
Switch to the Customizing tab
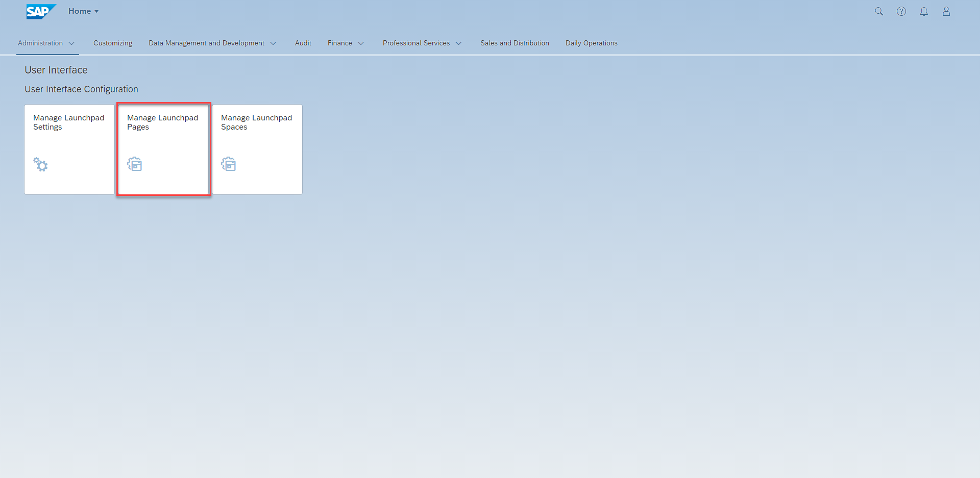pos(113,43)
